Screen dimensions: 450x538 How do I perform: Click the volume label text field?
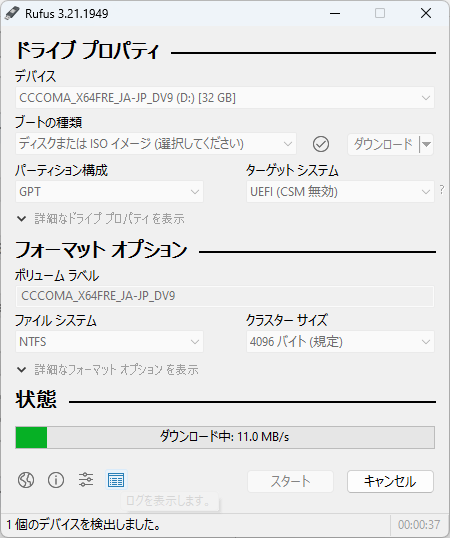[x=225, y=296]
